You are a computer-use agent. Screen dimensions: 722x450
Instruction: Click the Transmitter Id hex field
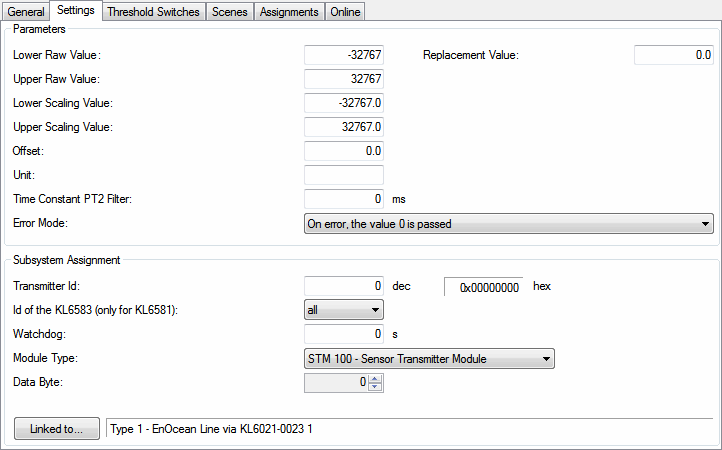(483, 286)
